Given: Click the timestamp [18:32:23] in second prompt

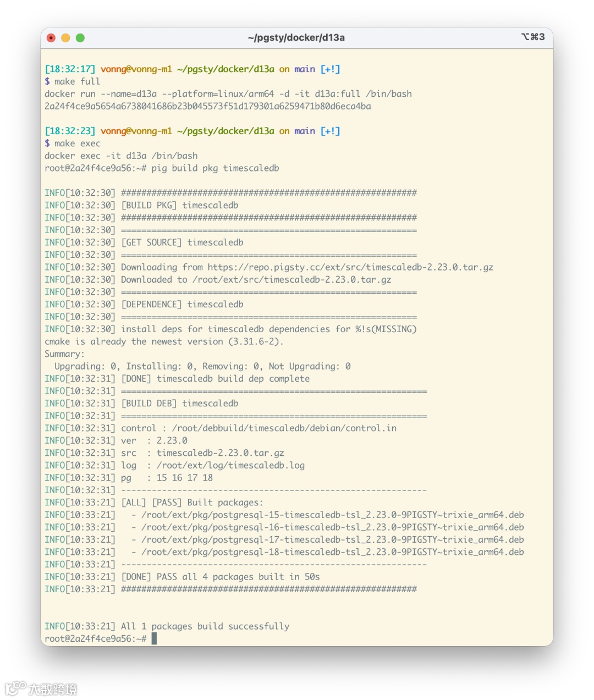Looking at the screenshot, I should point(70,131).
